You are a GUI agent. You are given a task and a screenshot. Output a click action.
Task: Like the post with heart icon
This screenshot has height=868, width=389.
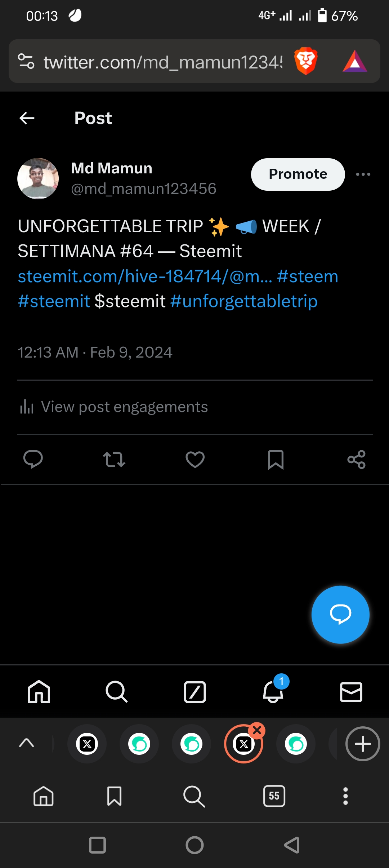pyautogui.click(x=195, y=460)
